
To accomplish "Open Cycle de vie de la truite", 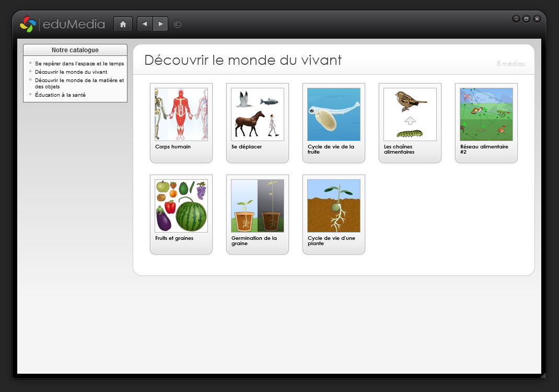I will (334, 114).
